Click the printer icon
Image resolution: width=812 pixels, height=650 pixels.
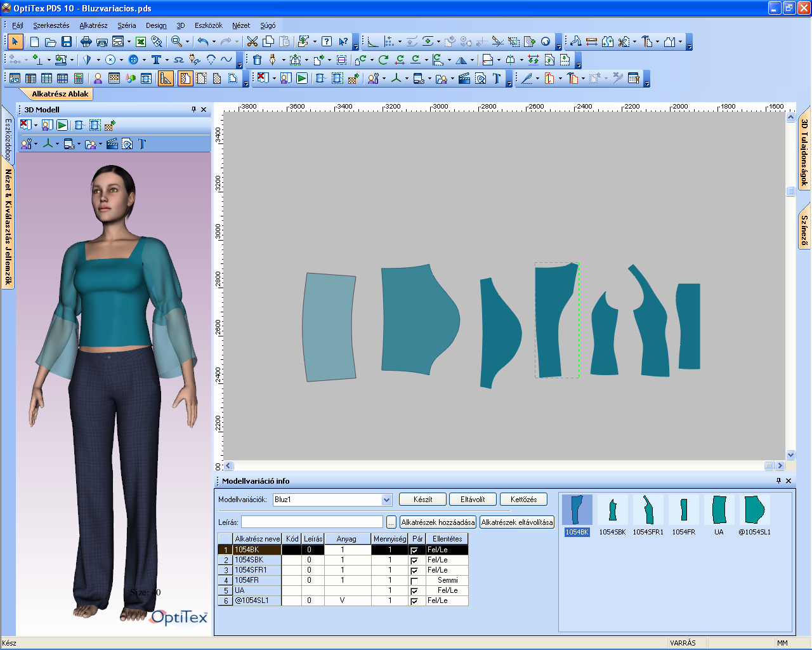pos(86,42)
